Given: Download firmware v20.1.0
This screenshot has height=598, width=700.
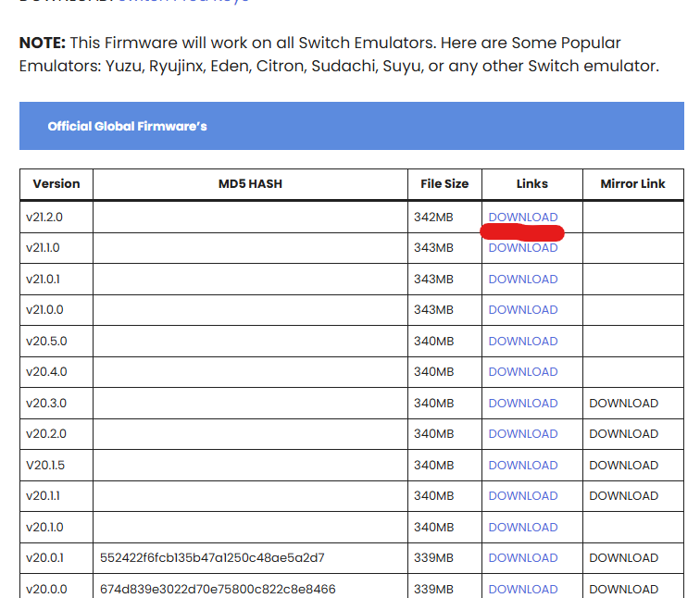Looking at the screenshot, I should point(523,528).
